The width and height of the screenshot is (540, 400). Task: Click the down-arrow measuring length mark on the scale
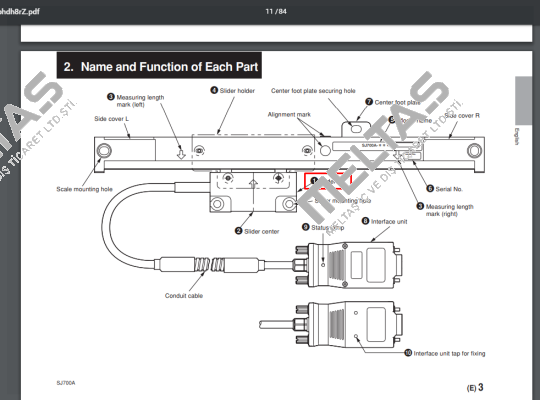click(181, 153)
